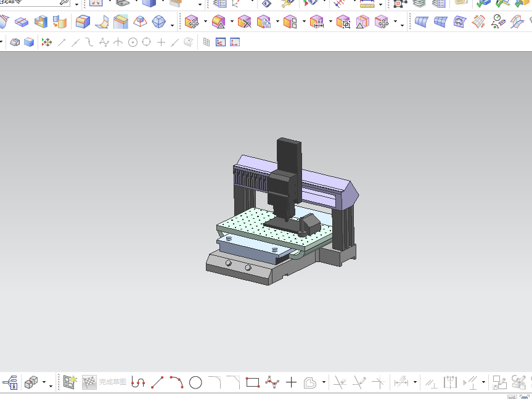Toggle the Mid Point snap option

tap(75, 43)
